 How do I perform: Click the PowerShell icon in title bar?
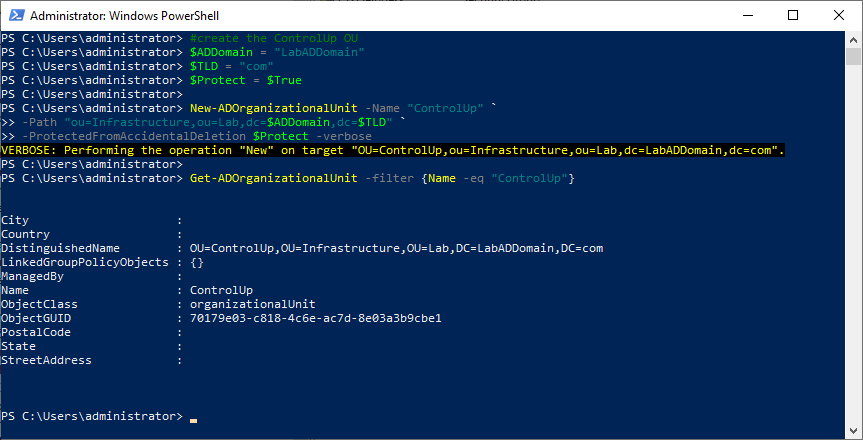(14, 15)
